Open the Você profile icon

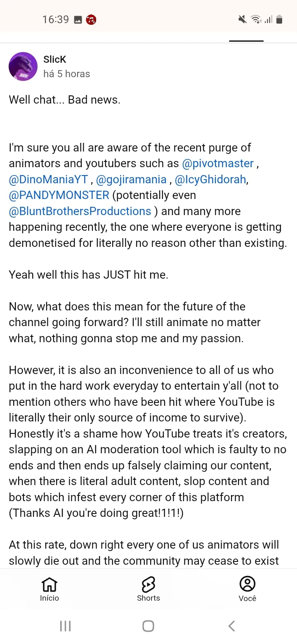click(247, 585)
